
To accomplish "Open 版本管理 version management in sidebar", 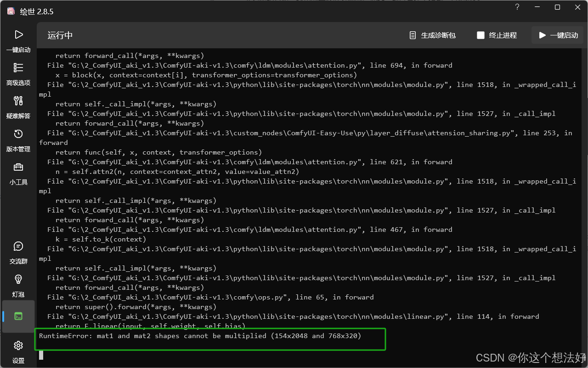I will point(18,140).
